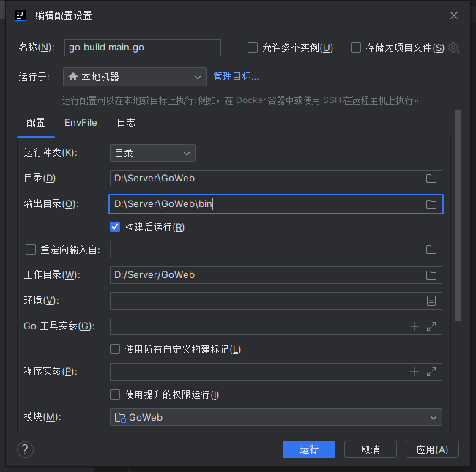The width and height of the screenshot is (476, 472).
Task: Open the 管理目标 link
Action: tap(236, 76)
